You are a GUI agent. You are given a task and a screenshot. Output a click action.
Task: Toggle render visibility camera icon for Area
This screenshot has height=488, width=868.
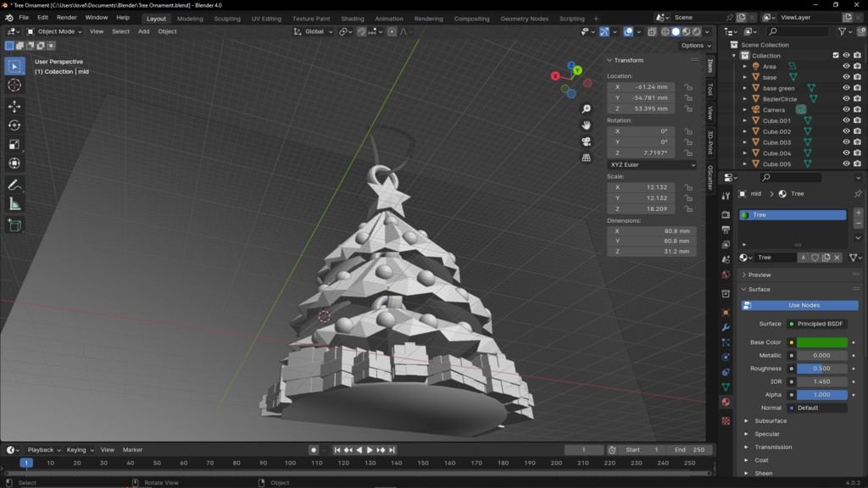pos(857,67)
